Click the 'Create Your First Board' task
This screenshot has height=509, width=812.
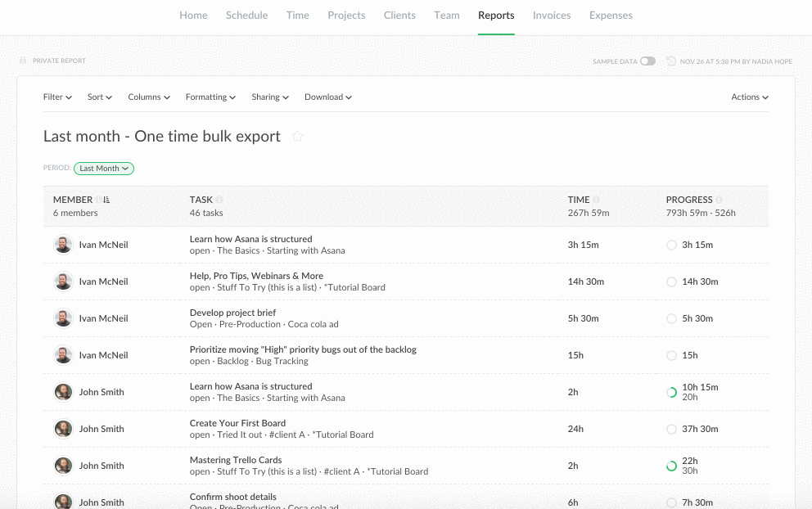click(x=237, y=423)
